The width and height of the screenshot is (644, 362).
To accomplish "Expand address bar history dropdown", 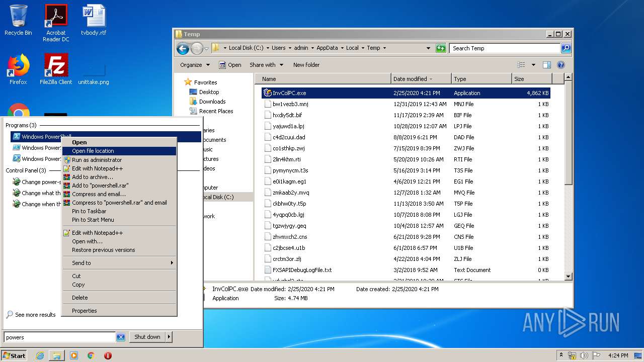I will [428, 48].
